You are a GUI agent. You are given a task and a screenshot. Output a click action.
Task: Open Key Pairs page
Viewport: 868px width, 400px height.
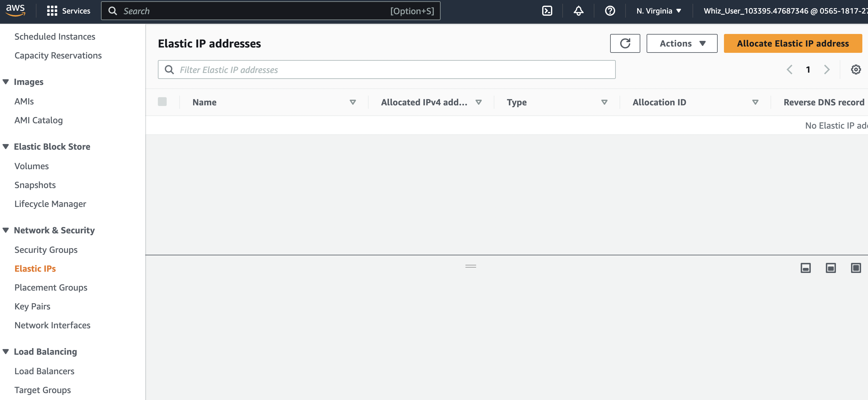tap(32, 306)
